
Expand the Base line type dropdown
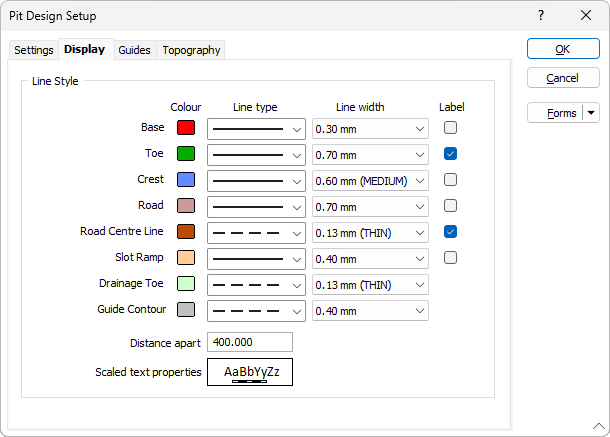click(x=296, y=128)
